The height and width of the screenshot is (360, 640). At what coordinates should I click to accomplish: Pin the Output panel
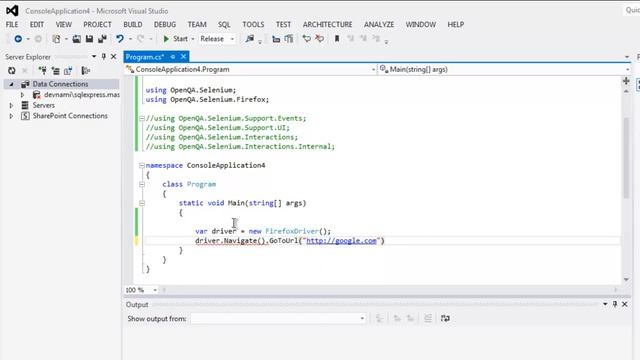(x=615, y=304)
